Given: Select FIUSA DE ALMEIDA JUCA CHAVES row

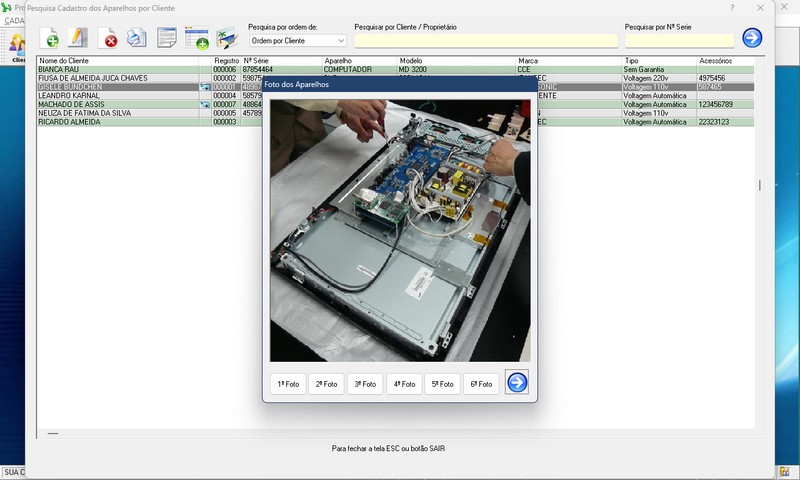Looking at the screenshot, I should pos(395,78).
